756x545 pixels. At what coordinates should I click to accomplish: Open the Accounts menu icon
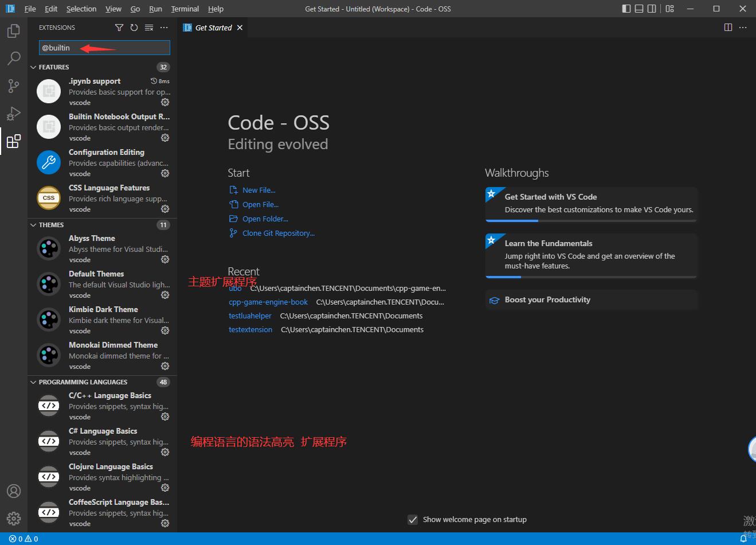(x=14, y=491)
